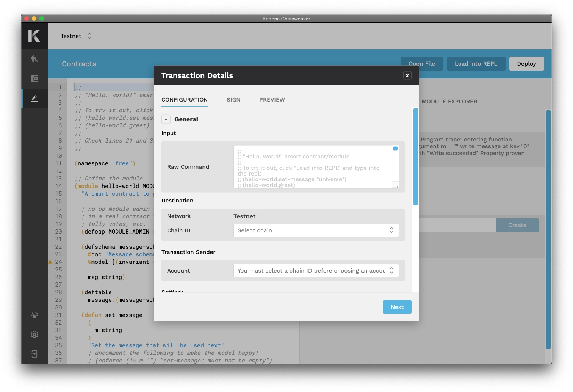Open the Account dropdown
The image size is (573, 392).
click(316, 271)
